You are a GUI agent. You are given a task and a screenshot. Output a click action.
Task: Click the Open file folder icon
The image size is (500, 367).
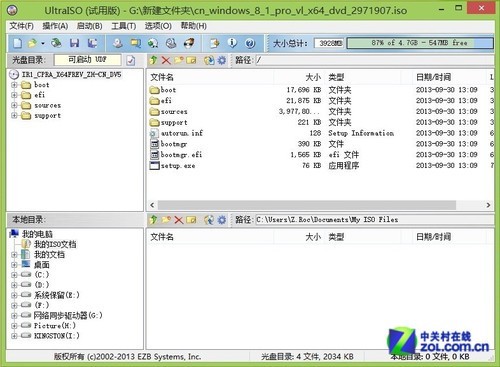[x=32, y=43]
